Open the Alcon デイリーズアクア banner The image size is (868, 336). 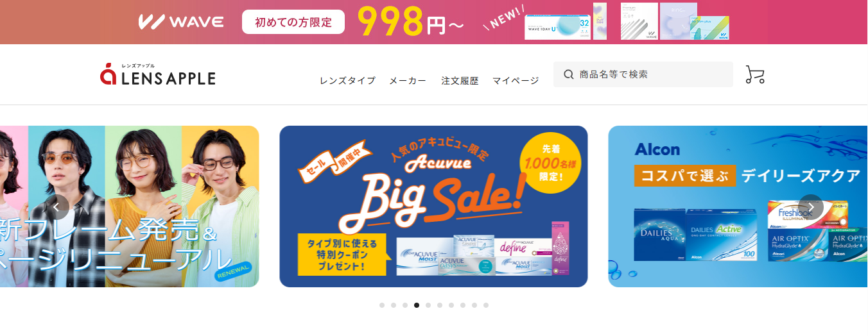pyautogui.click(x=738, y=206)
